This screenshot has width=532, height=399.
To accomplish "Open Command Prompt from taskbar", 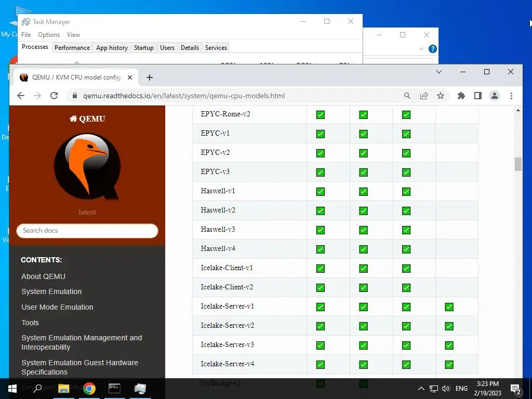I will pos(114,389).
